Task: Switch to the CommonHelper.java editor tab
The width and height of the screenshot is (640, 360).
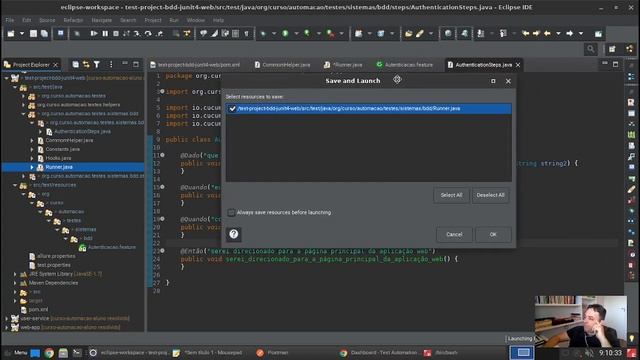Action: (282, 65)
